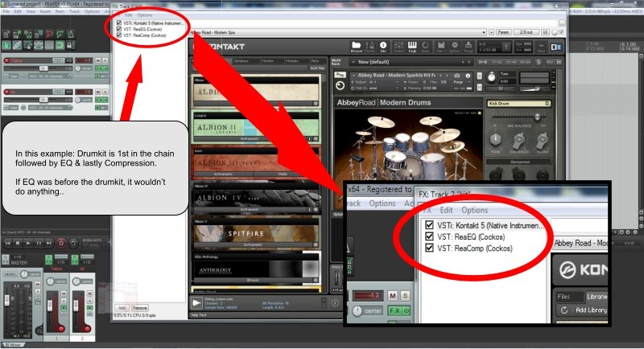Viewport: 644px width, 349px height.
Task: Toggle the Kontakt keyboard (Keyb) icon
Action: point(413,46)
